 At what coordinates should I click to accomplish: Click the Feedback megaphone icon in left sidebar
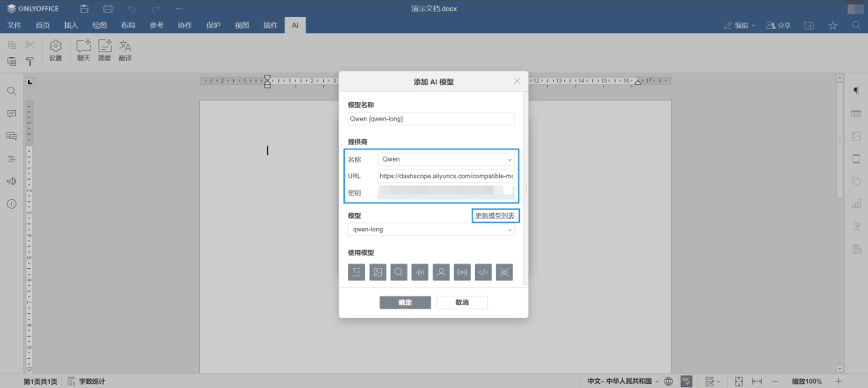coord(11,181)
